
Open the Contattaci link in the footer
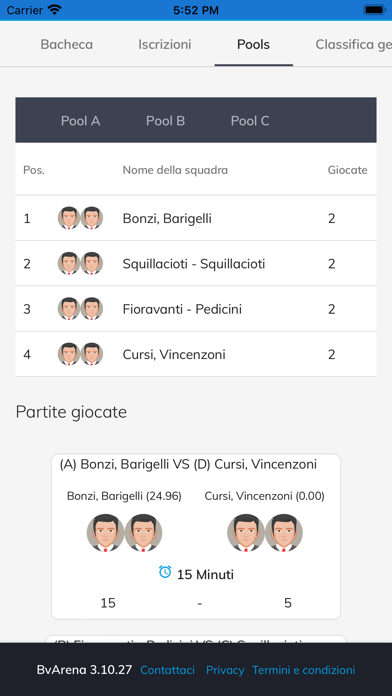tap(167, 670)
